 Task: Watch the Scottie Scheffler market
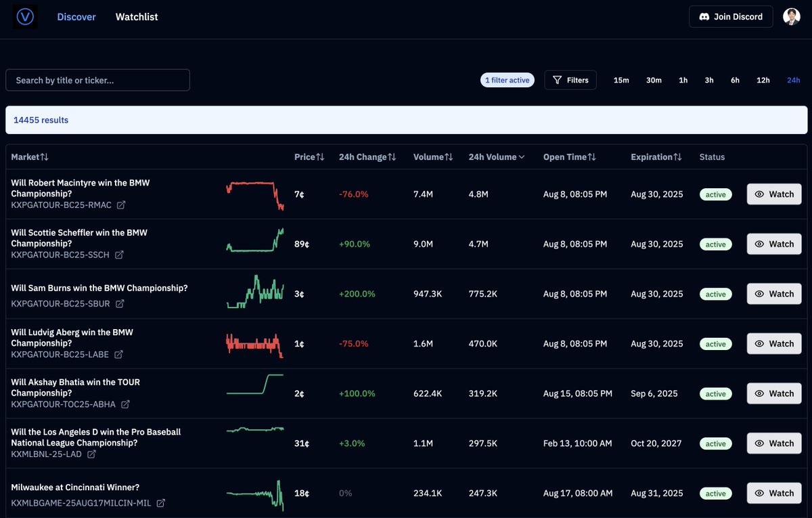(774, 244)
